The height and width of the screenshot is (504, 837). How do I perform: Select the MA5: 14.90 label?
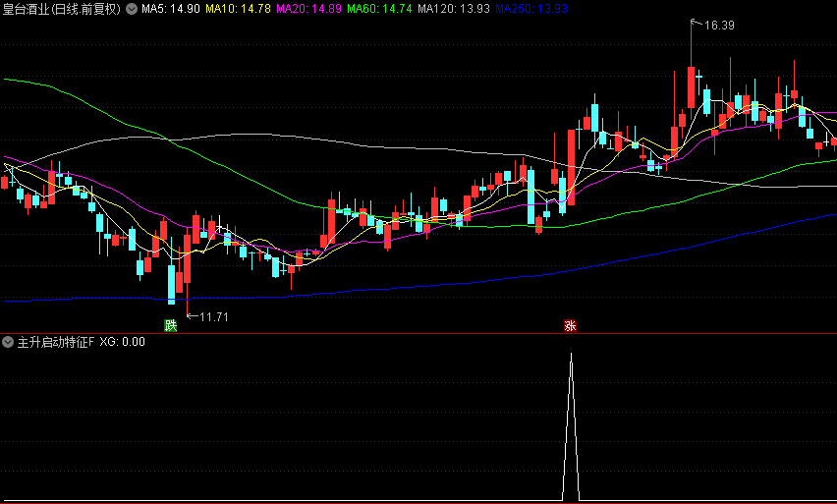click(171, 9)
